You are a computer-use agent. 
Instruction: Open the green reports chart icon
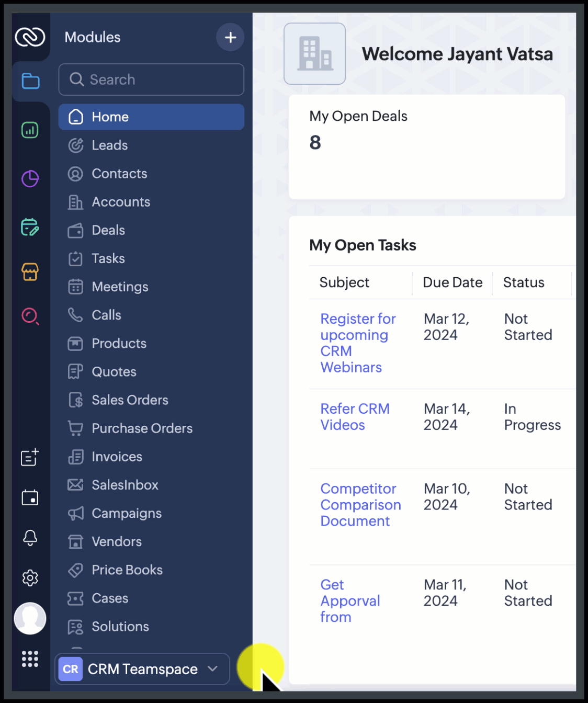30,130
